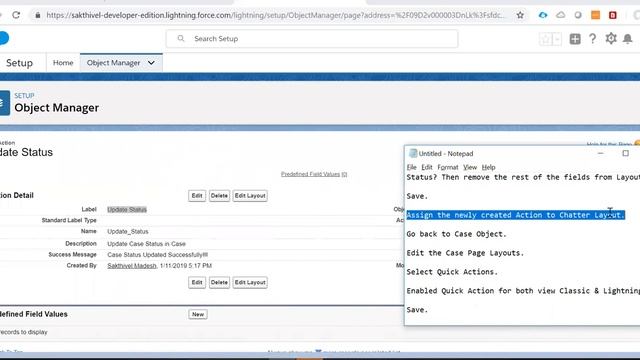The image size is (640, 360).
Task: Click the Salesforce cloud logo
Action: pos(4,38)
